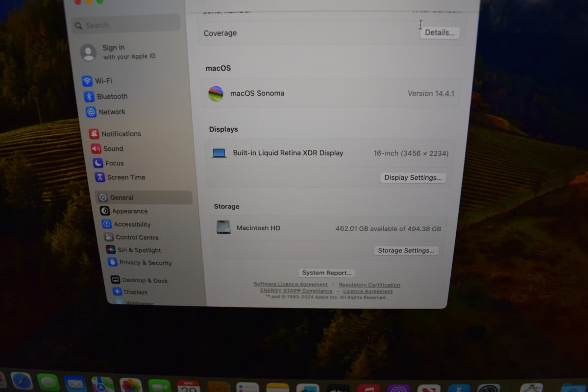Open Focus settings

tap(108, 163)
